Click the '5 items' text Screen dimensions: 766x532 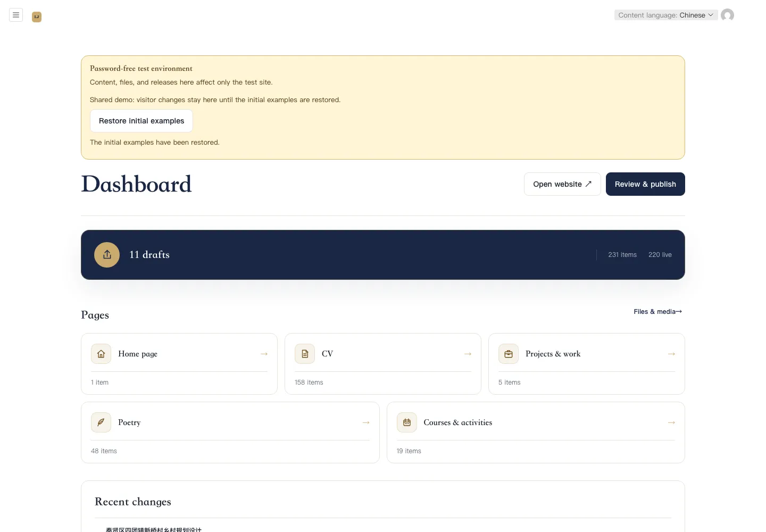[x=510, y=383]
